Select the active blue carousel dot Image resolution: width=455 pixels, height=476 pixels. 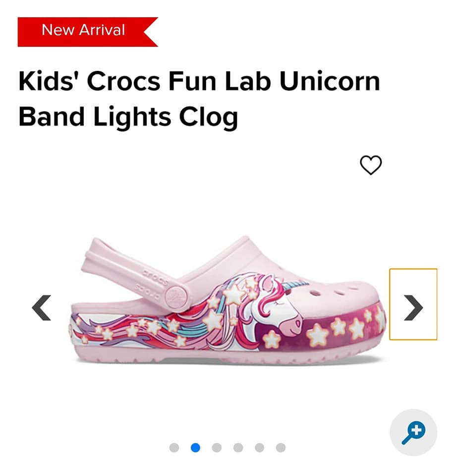coord(195,447)
